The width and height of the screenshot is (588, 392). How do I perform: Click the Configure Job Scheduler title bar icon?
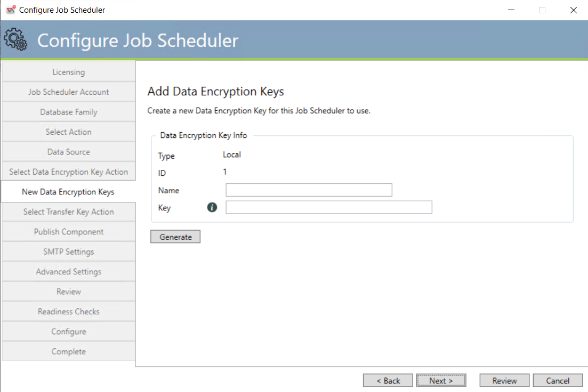[10, 10]
